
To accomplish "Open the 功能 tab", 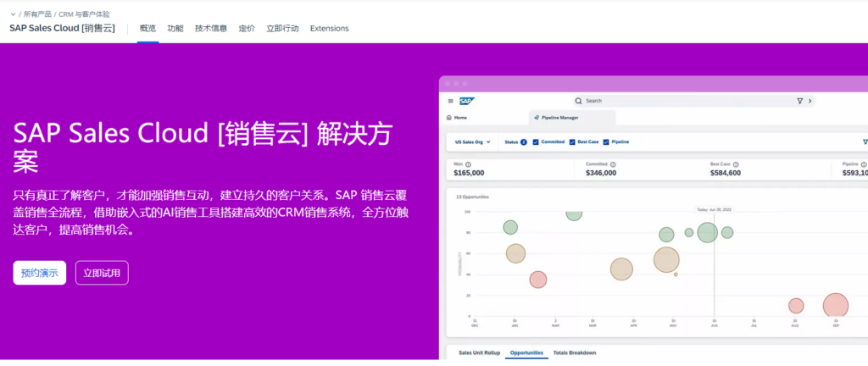I will coord(175,28).
